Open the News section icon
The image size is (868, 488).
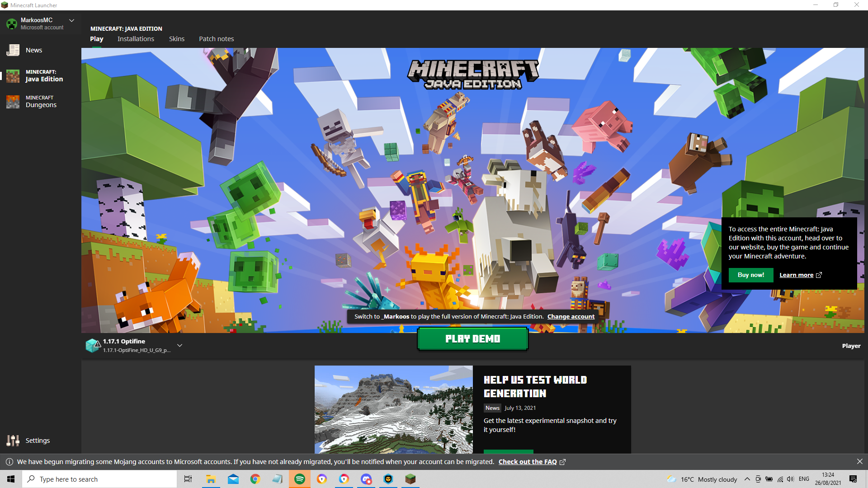click(x=13, y=50)
